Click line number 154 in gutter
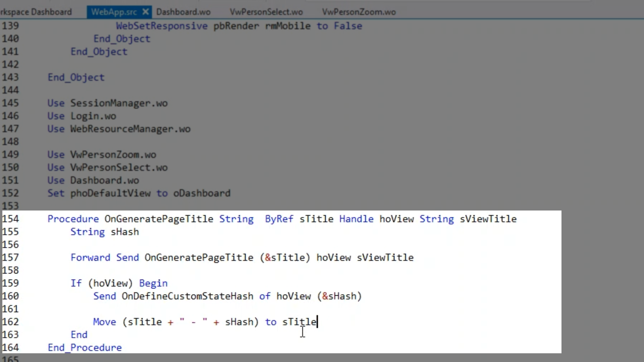This screenshot has height=362, width=644. click(10, 219)
